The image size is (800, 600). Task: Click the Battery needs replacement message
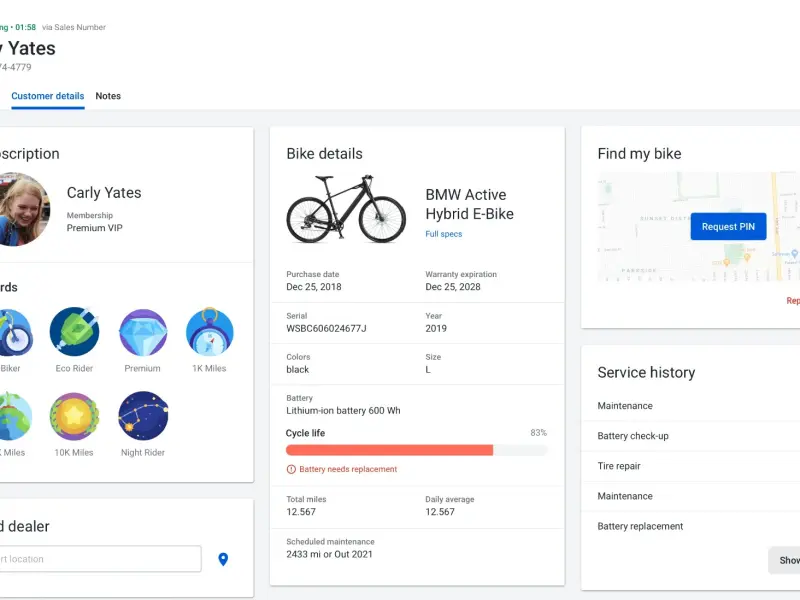[348, 469]
